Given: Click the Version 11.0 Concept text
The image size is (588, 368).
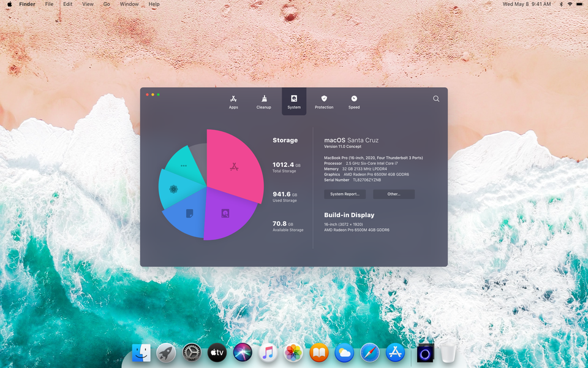Looking at the screenshot, I should (x=343, y=147).
